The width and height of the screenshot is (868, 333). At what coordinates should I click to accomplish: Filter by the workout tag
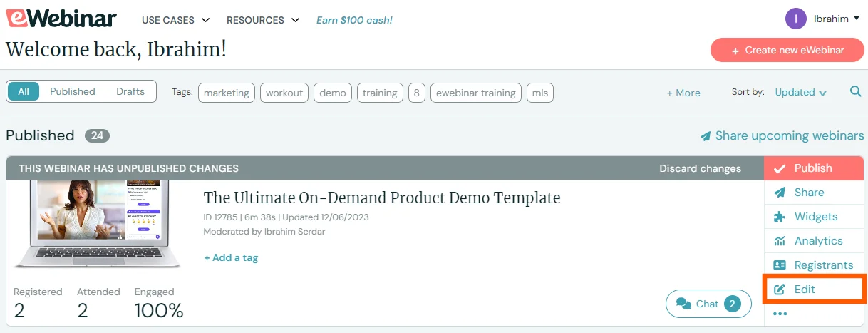tap(284, 93)
